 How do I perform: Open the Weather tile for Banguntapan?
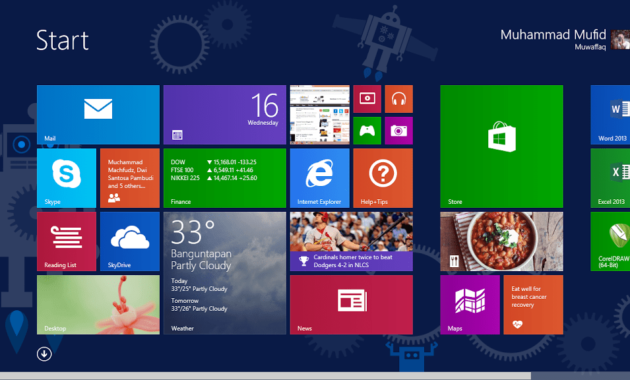click(225, 273)
